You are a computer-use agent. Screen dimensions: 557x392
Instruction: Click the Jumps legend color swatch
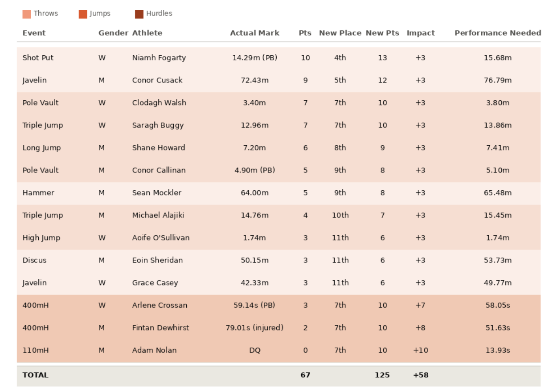[83, 14]
